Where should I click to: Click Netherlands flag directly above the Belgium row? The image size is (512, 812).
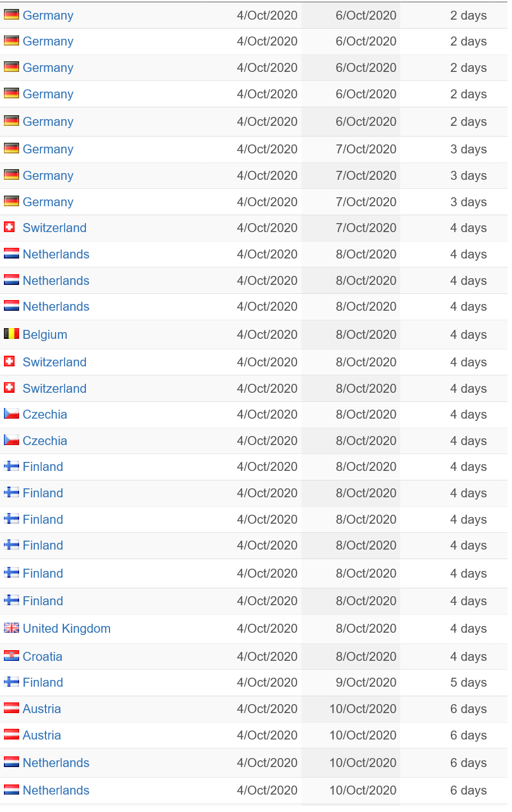[x=11, y=306]
